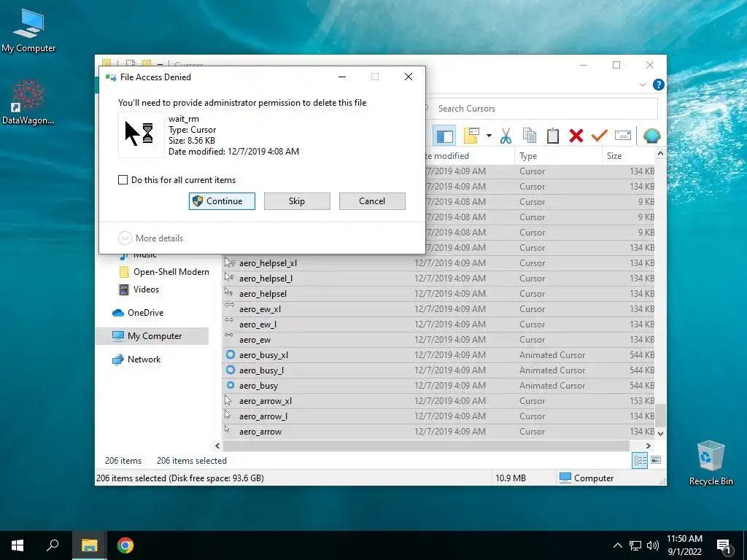Click the aero_busy animated cursor icon
The width and height of the screenshot is (747, 560).
coord(230,385)
